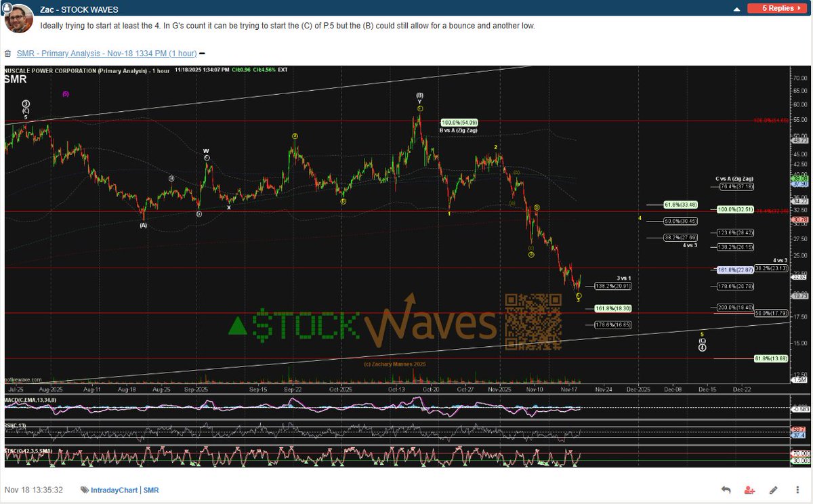This screenshot has width=813, height=504.
Task: Click the trash icon beside the attachment link
Action: 7,54
